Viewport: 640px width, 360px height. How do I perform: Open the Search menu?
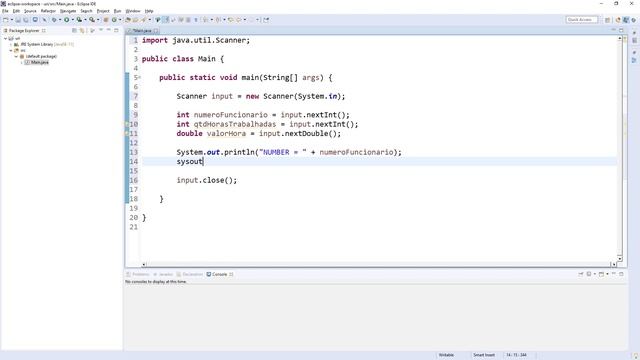click(x=87, y=11)
